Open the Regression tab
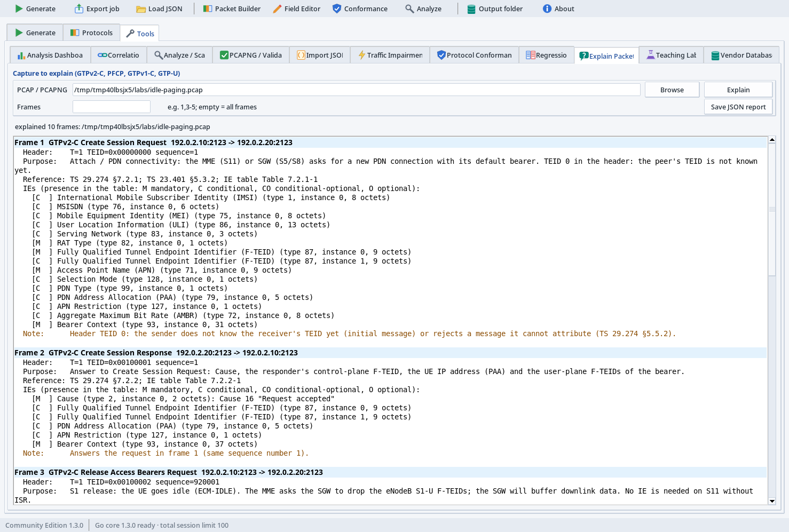789x532 pixels. click(x=546, y=55)
